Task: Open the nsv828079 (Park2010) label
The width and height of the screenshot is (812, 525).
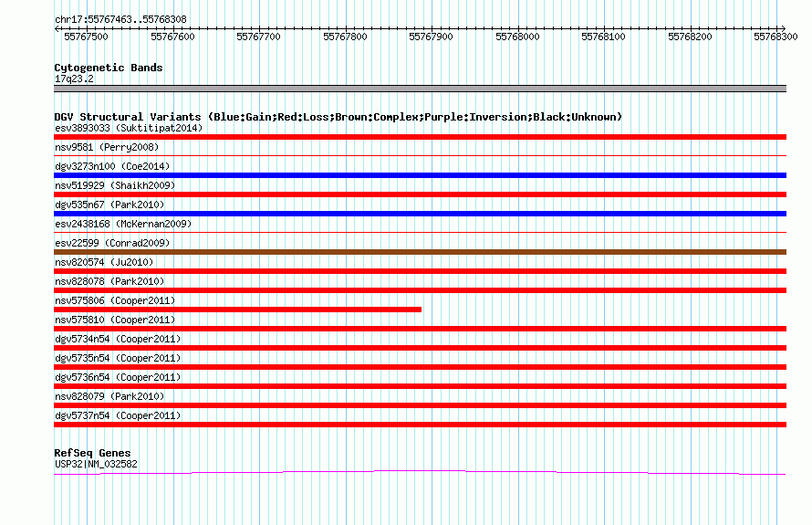Action: (109, 396)
